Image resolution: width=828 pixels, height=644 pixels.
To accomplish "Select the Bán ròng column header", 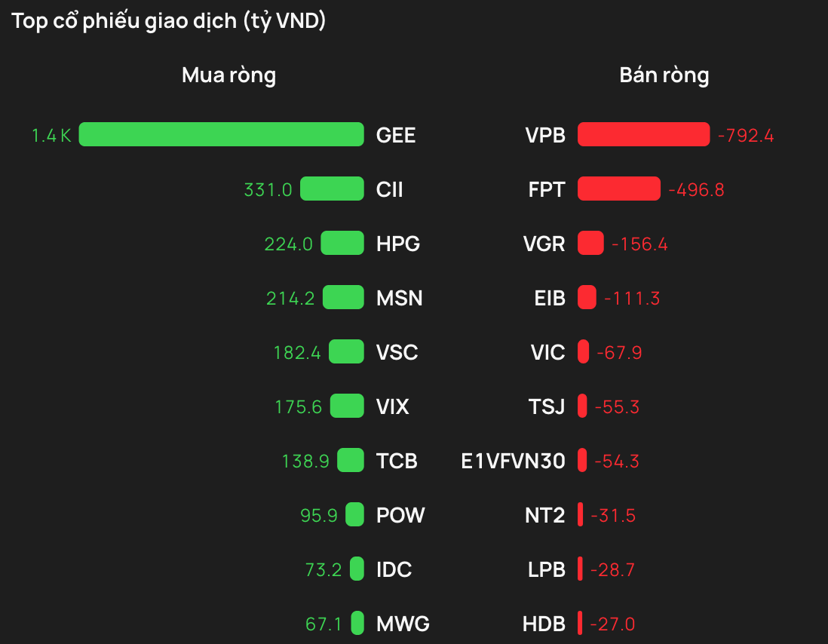I will [x=664, y=75].
